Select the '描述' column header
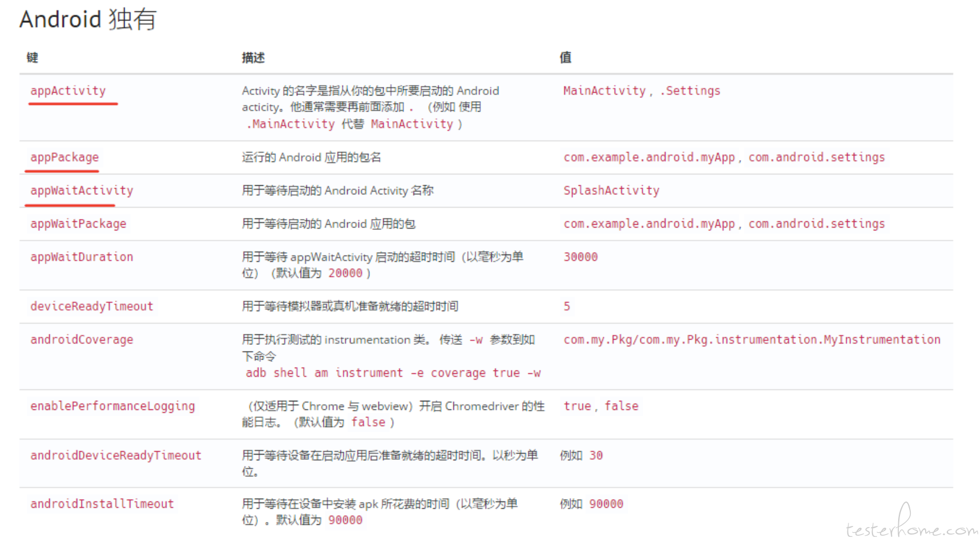980x550 pixels. click(x=253, y=57)
